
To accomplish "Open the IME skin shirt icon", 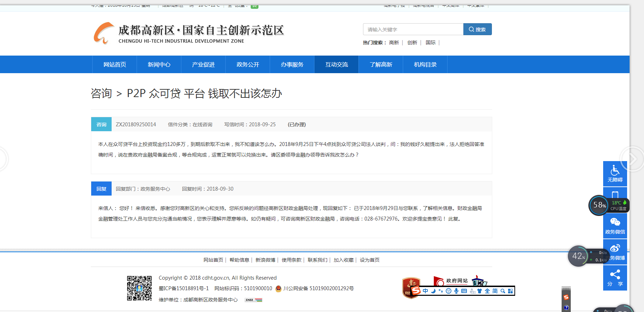I will point(479,291).
